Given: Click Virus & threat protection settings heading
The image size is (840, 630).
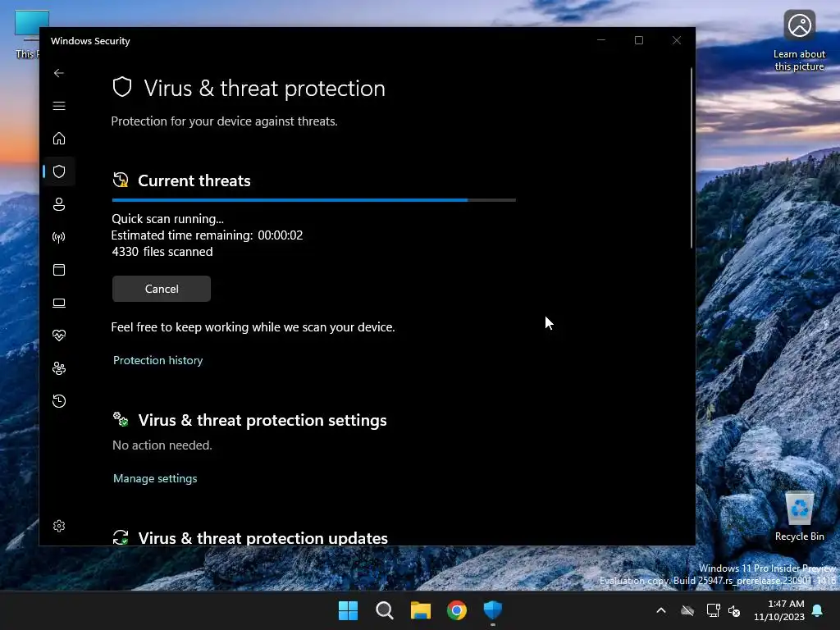Looking at the screenshot, I should point(262,421).
